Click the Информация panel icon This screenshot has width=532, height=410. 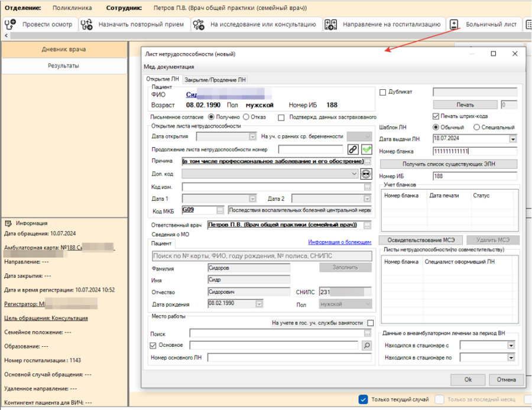tap(8, 223)
